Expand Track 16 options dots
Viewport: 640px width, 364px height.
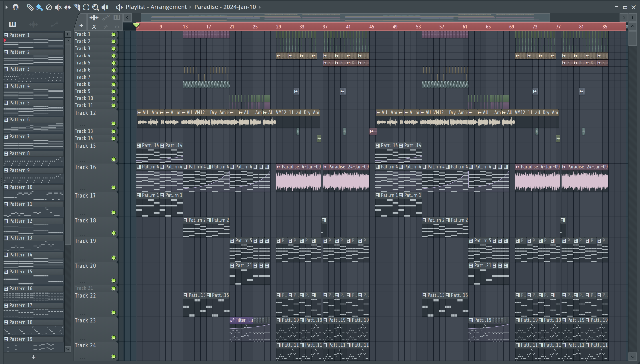pos(82,190)
